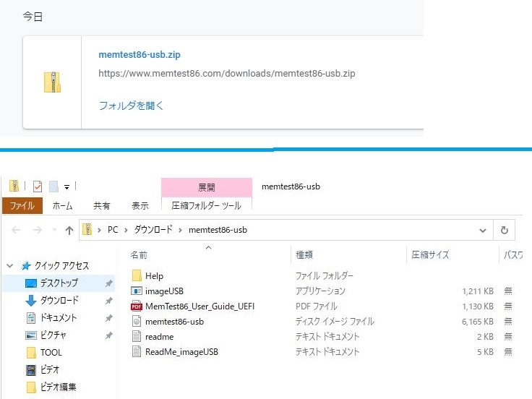
Task: Select ビデオ in navigation pane
Action: point(50,369)
